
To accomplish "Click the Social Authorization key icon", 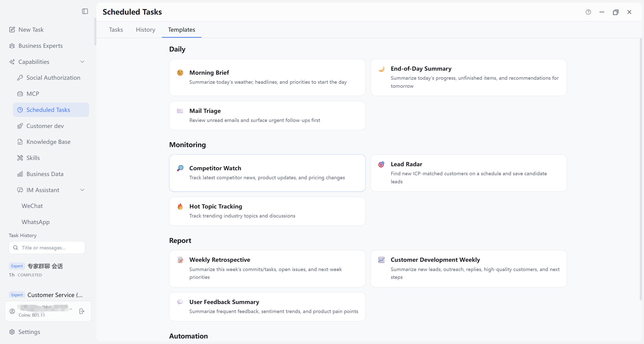I will [20, 78].
